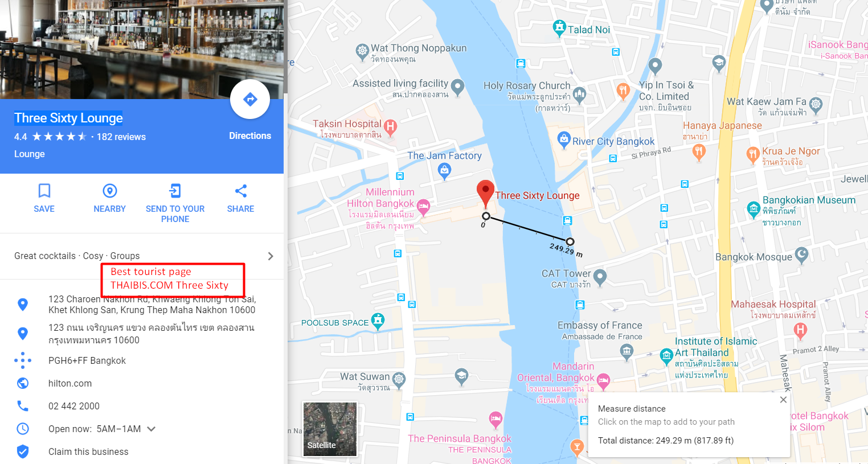Image resolution: width=868 pixels, height=464 pixels.
Task: Open the Nearby search icon
Action: [x=110, y=190]
